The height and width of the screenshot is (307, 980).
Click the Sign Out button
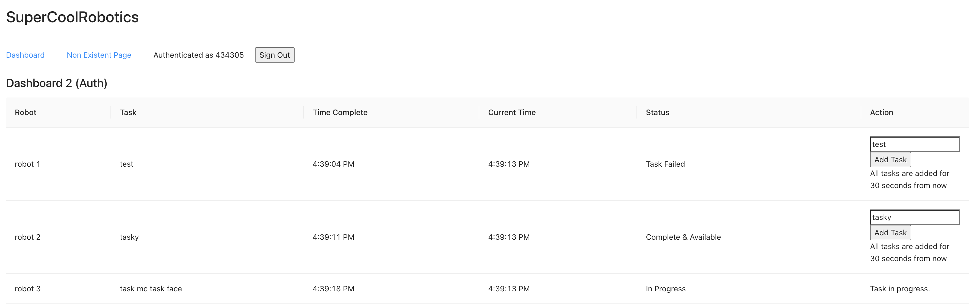coord(275,55)
